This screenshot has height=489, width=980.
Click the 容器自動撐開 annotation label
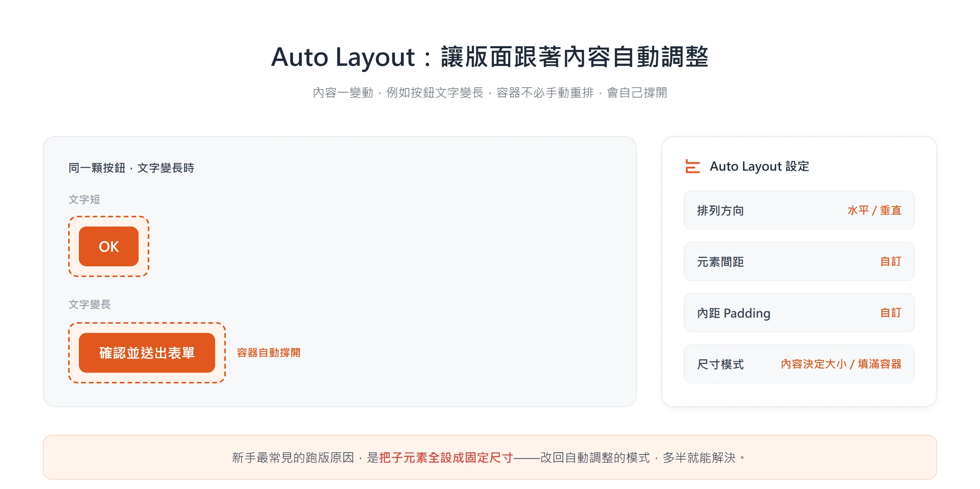coord(268,352)
